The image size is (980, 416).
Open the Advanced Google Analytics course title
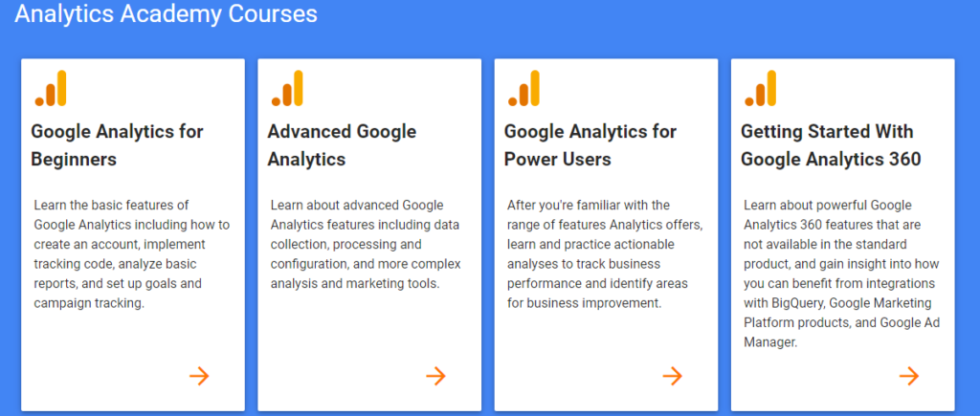tap(342, 145)
